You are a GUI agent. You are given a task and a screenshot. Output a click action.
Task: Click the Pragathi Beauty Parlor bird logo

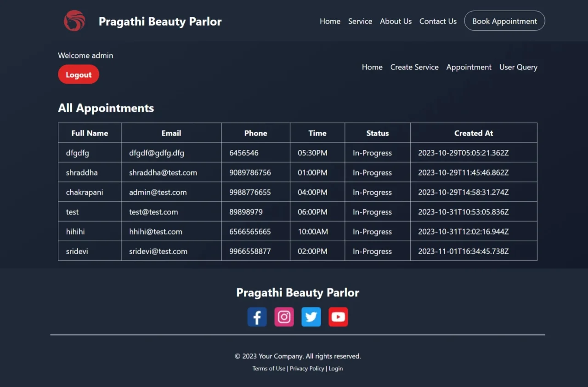[74, 21]
